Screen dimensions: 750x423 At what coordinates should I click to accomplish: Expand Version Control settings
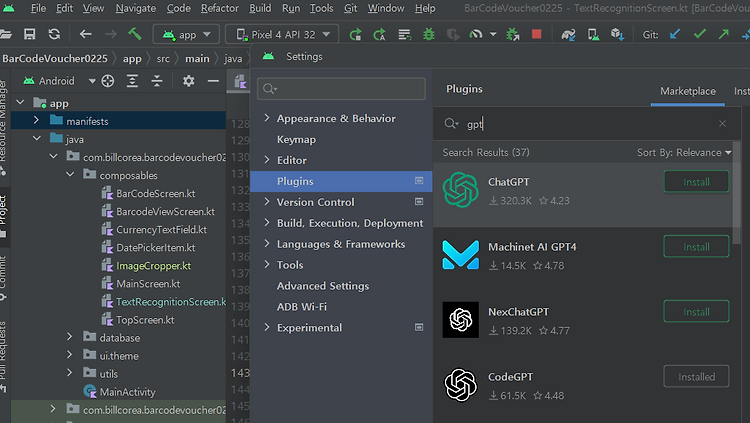267,201
